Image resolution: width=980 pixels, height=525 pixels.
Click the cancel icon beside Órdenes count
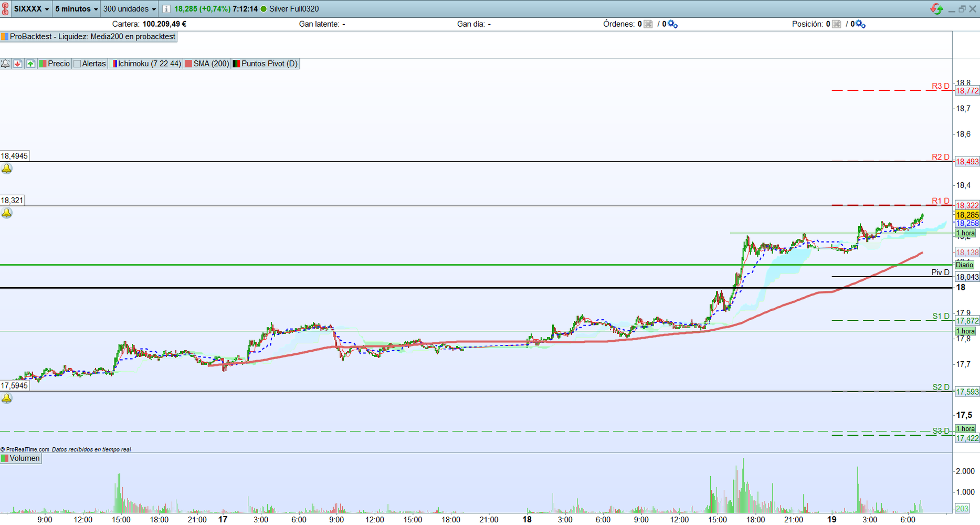point(648,24)
